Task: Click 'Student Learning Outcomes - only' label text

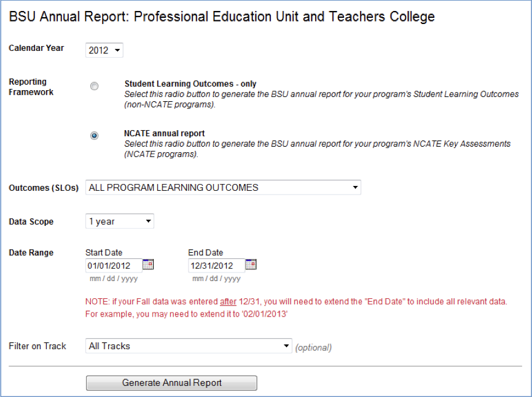Action: tap(190, 84)
